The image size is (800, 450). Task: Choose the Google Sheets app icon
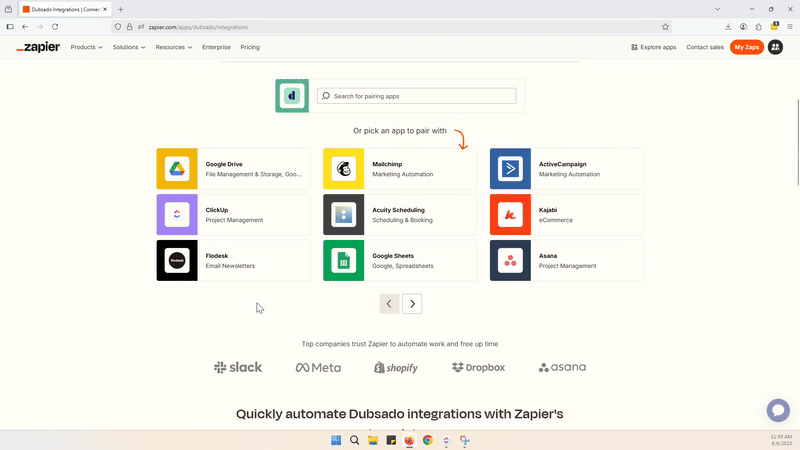pyautogui.click(x=343, y=261)
